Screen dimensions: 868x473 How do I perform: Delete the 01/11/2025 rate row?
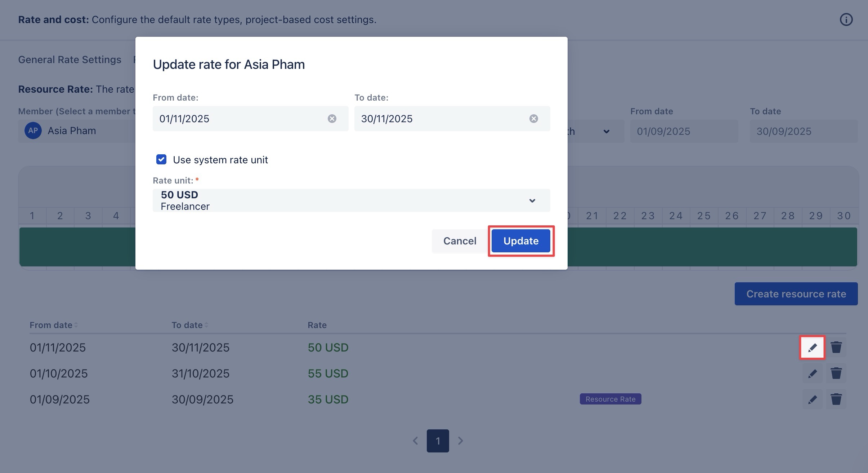(x=836, y=348)
